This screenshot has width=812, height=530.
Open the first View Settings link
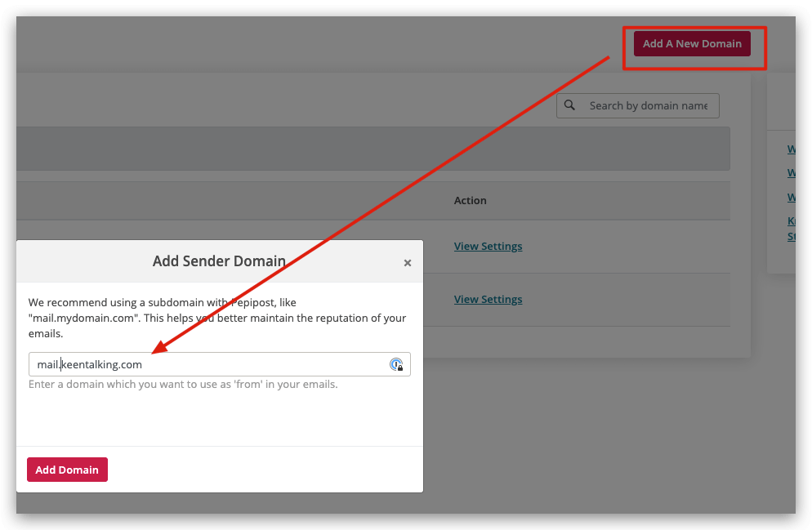tap(488, 247)
